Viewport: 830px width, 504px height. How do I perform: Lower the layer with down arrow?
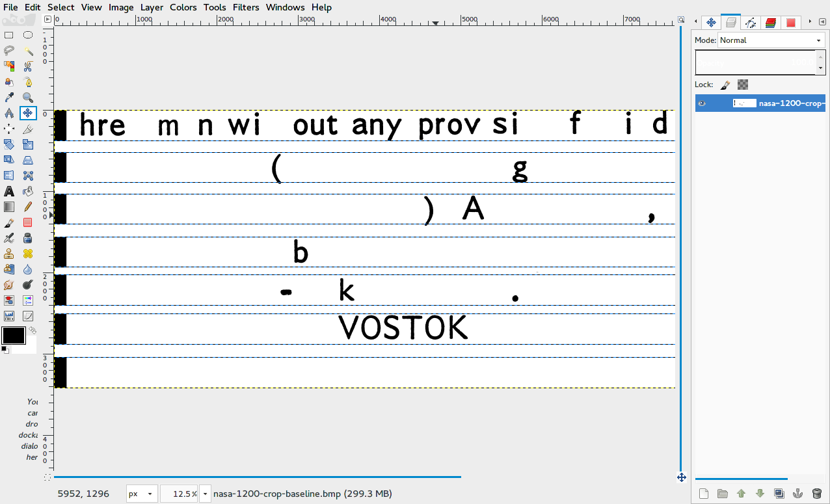point(760,494)
